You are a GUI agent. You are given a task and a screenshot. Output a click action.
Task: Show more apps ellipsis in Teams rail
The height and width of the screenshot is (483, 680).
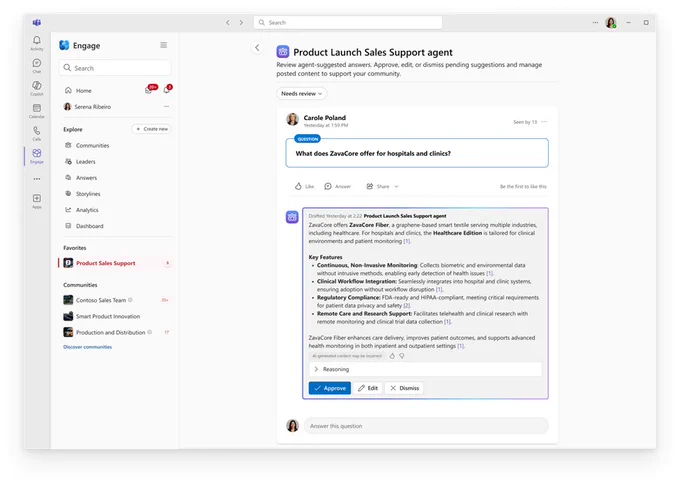37,179
